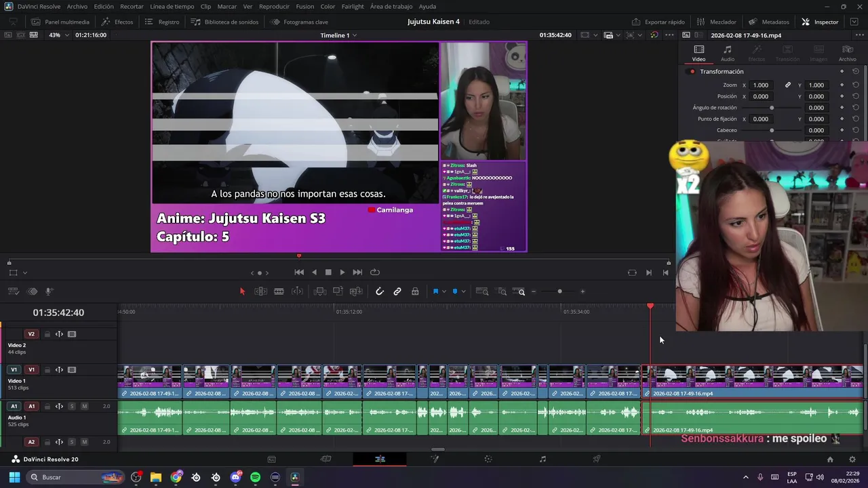This screenshot has width=868, height=488.
Task: Open the Panel multimedia panel
Action: pos(59,22)
